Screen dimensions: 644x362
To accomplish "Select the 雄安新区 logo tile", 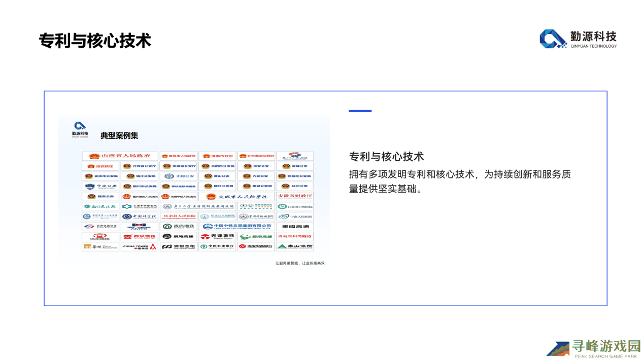I will [100, 166].
